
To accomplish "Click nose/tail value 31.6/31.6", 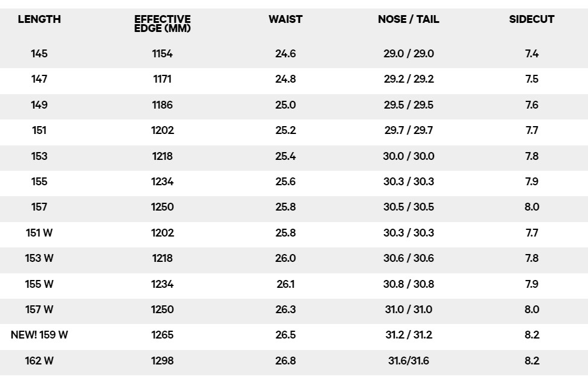I will [408, 361].
